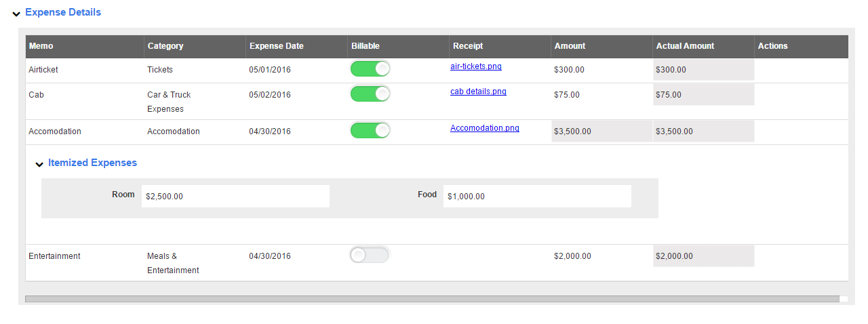868x324 pixels.
Task: Toggle billable switch for Cab expense
Action: (x=370, y=94)
